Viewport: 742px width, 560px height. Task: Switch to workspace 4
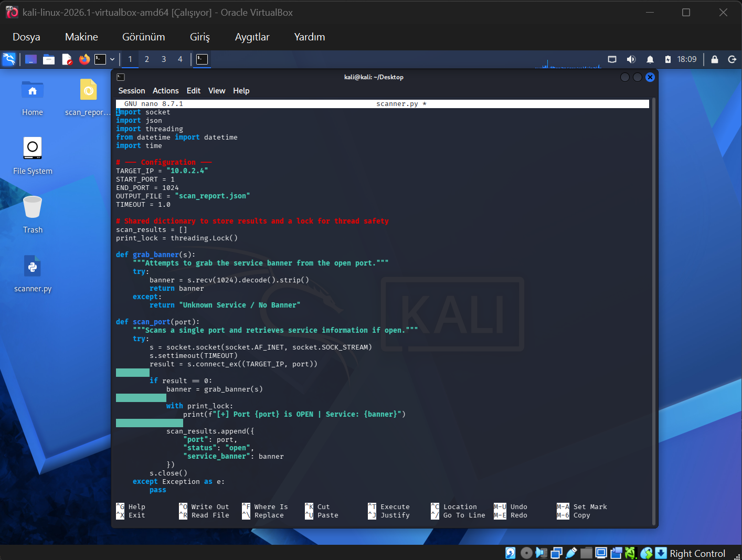point(180,59)
